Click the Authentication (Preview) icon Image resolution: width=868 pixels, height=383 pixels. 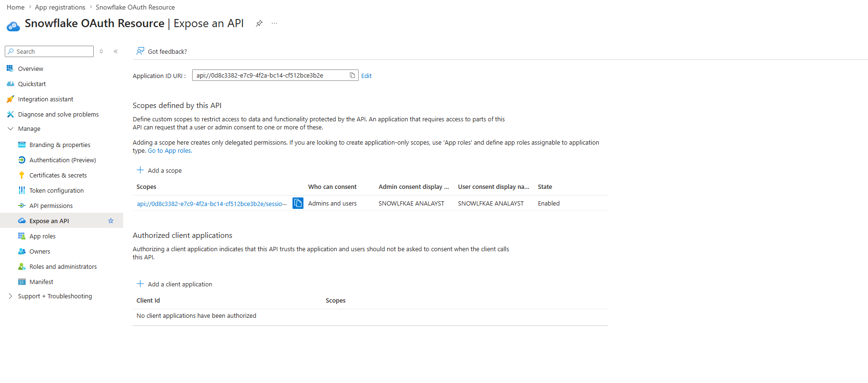(x=21, y=160)
